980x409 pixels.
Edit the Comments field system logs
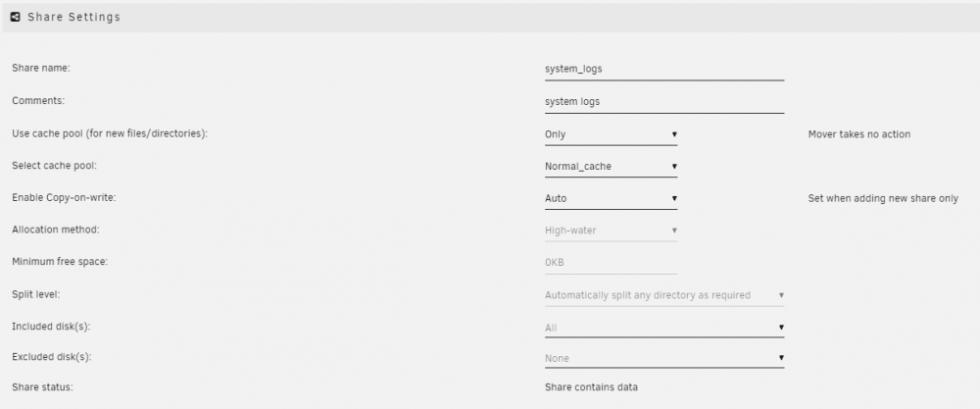click(x=664, y=101)
